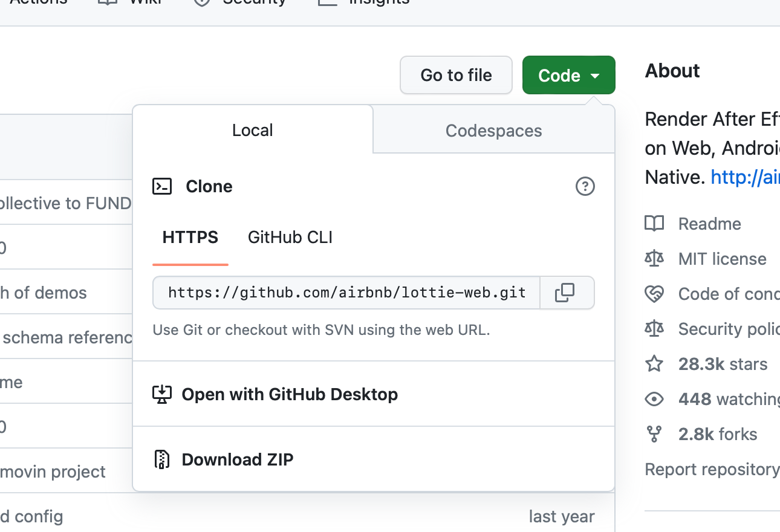Click the fork icon beside 2.8k

coord(654,434)
